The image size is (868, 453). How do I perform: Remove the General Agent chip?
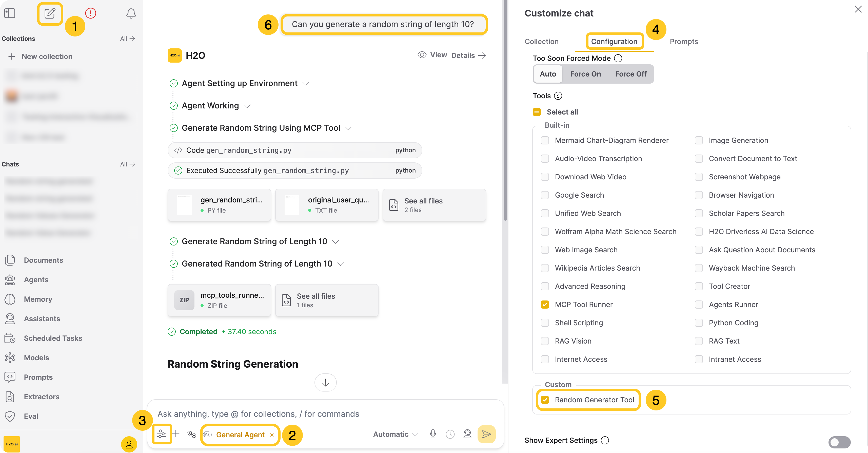click(x=272, y=435)
